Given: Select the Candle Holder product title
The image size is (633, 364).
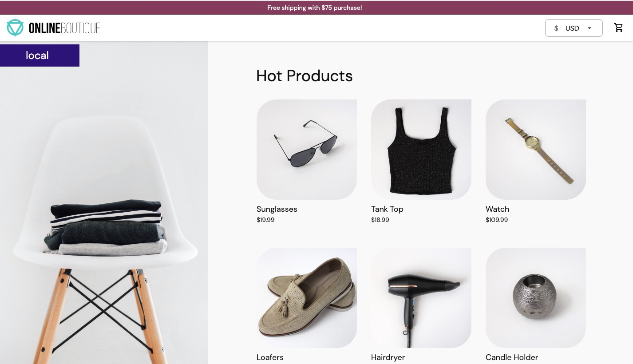Looking at the screenshot, I should click(x=512, y=357).
